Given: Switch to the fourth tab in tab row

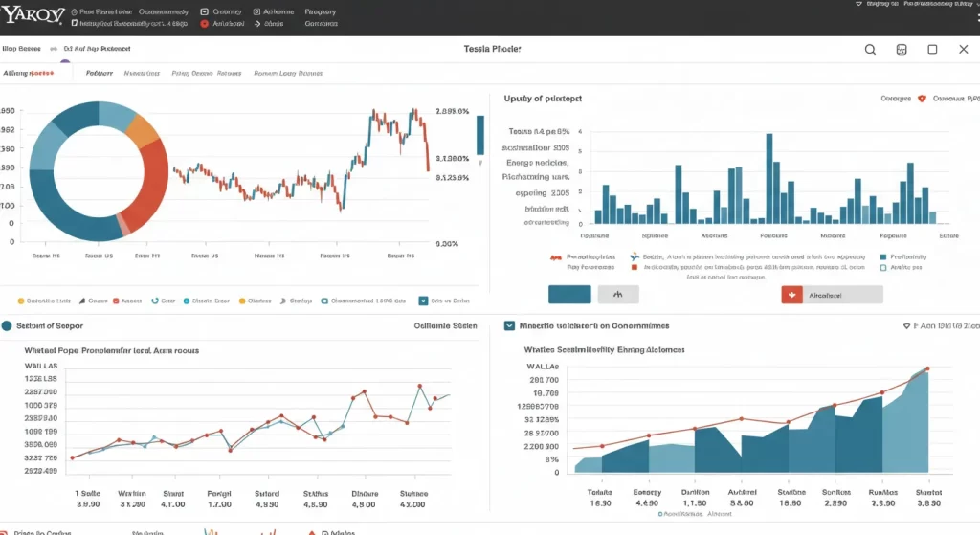Looking at the screenshot, I should coord(207,73).
